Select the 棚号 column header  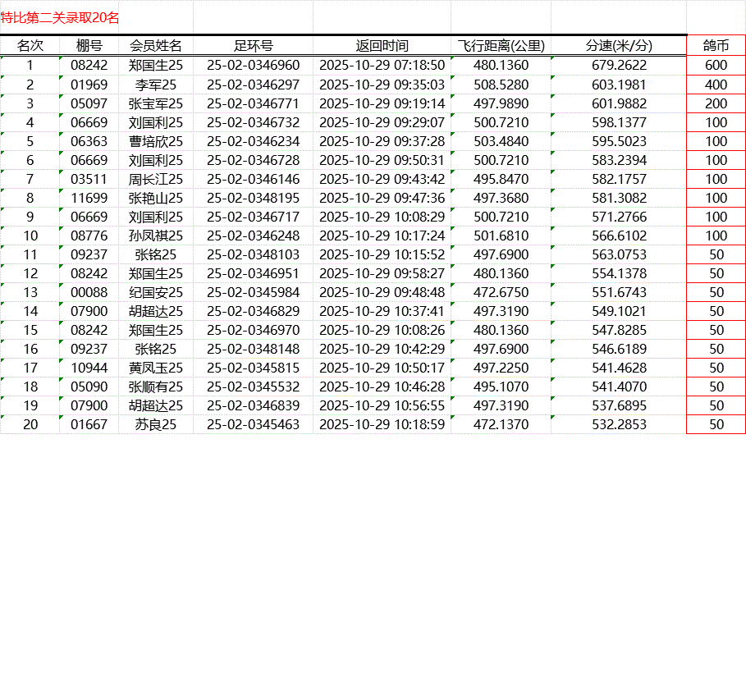89,46
